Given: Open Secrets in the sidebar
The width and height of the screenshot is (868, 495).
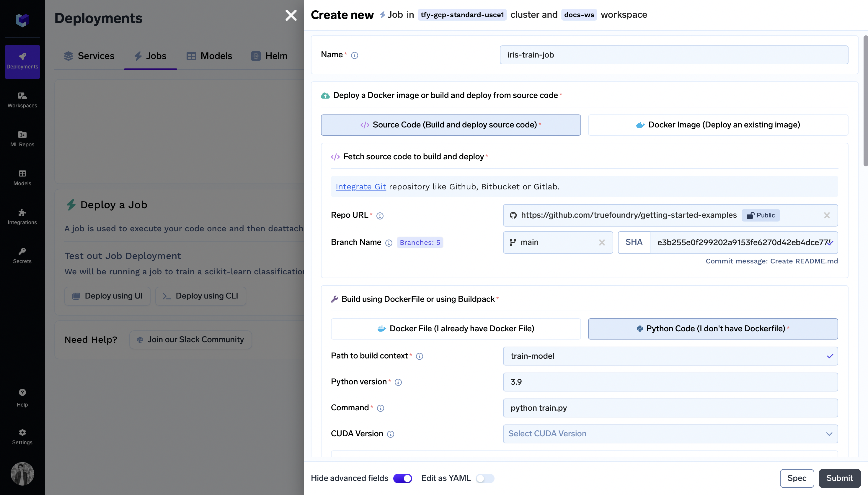Looking at the screenshot, I should click(x=22, y=256).
